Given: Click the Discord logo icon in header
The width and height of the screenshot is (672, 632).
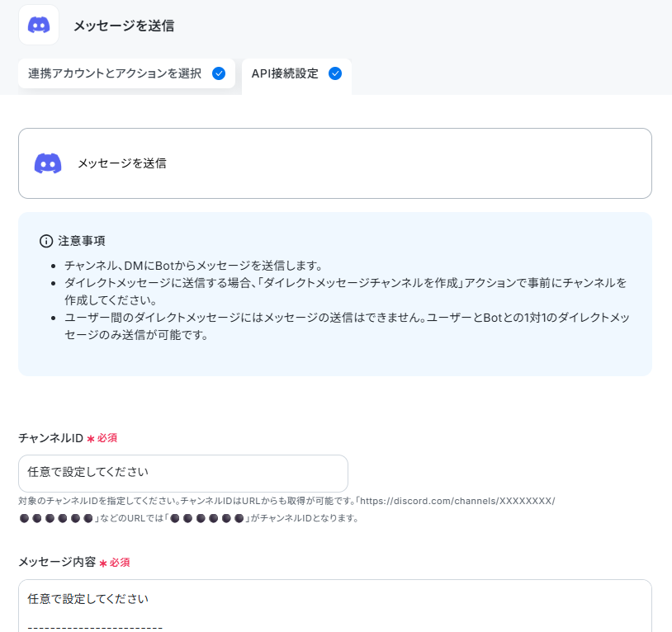Looking at the screenshot, I should click(39, 25).
